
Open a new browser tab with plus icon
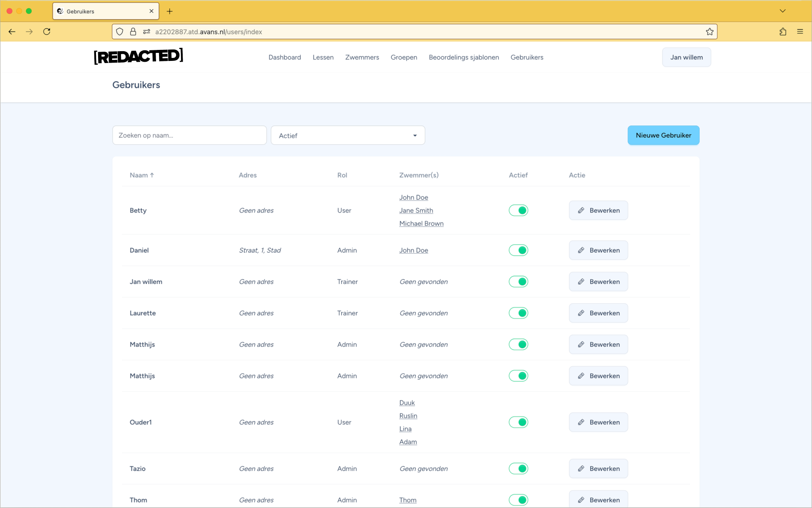[x=170, y=11]
